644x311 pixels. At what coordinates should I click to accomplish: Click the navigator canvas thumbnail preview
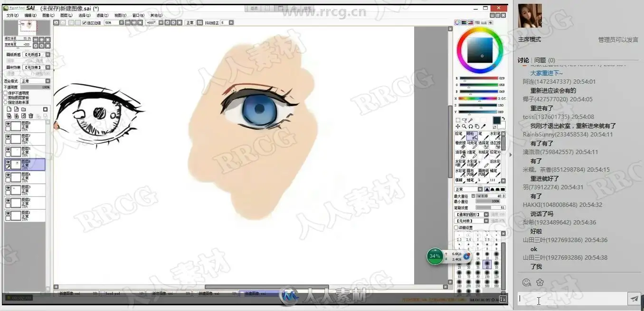click(x=27, y=28)
